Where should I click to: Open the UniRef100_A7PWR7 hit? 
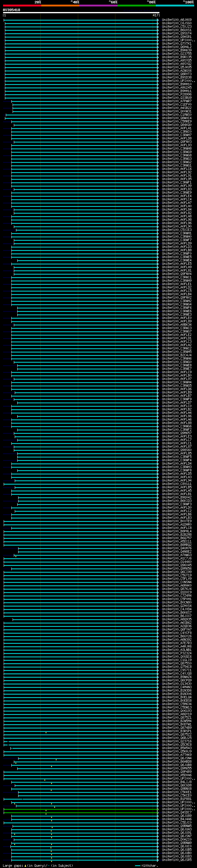177,101
